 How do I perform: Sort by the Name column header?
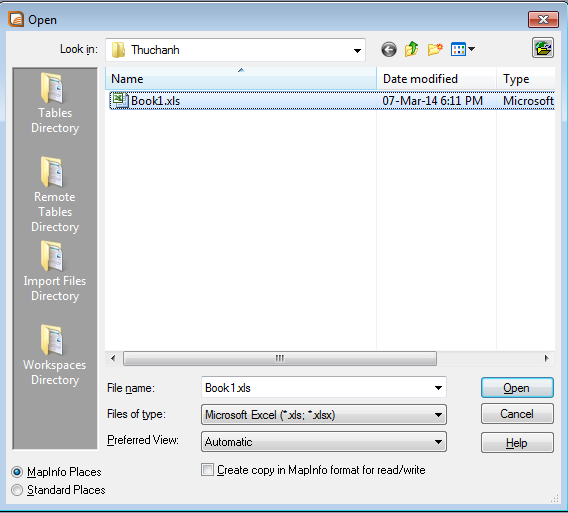(x=241, y=79)
